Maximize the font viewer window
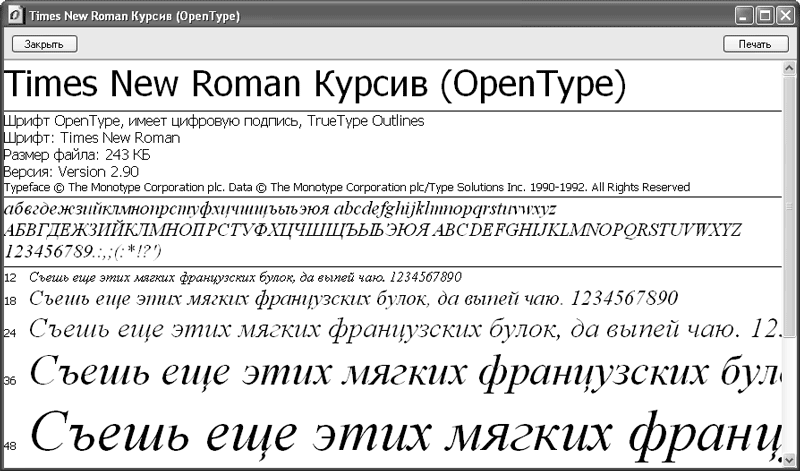 [x=765, y=17]
